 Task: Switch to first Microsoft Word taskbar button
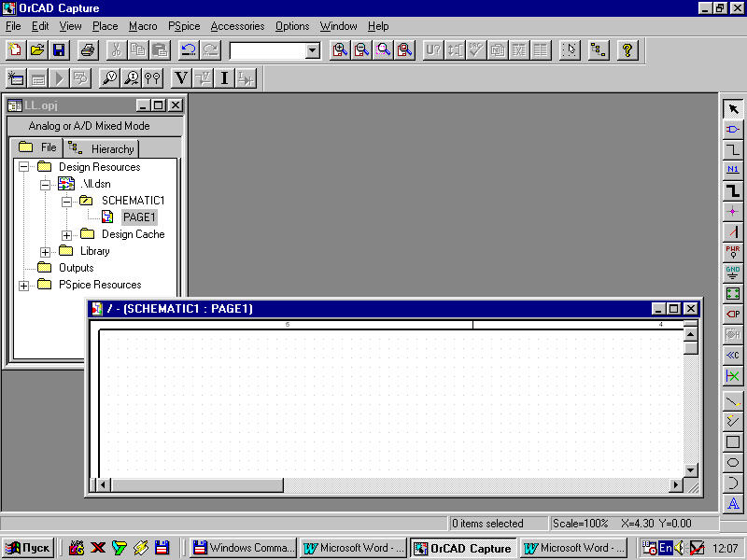pos(354,548)
